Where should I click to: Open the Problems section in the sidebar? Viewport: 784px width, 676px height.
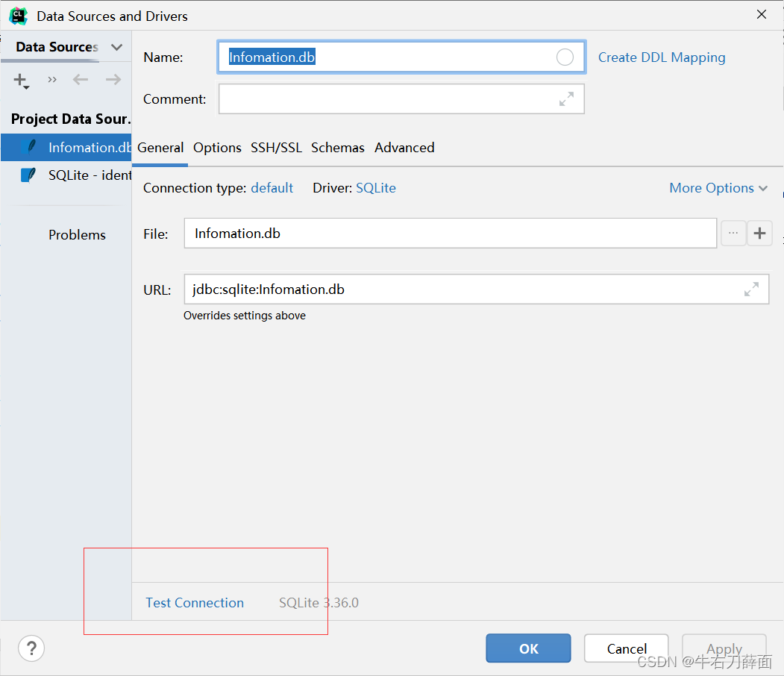pyautogui.click(x=77, y=234)
